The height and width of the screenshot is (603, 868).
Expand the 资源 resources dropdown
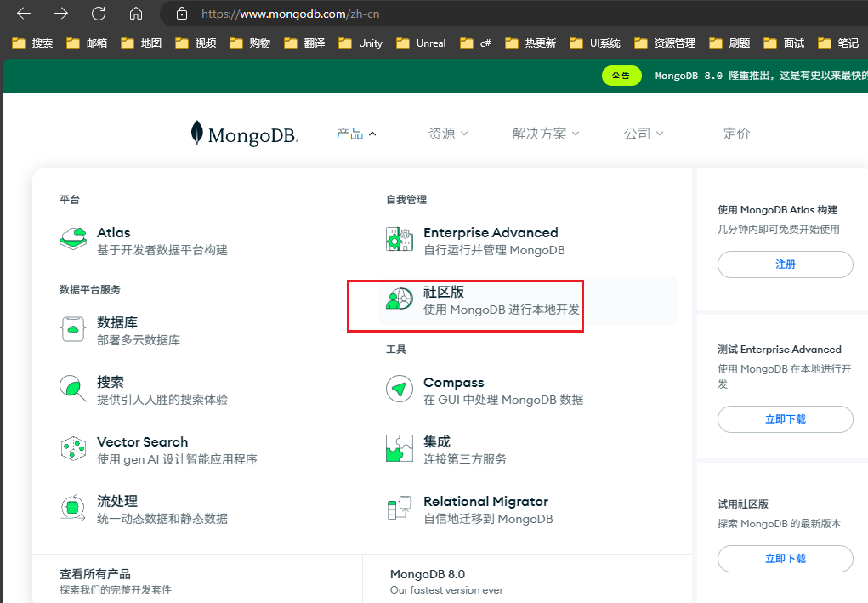(x=448, y=134)
